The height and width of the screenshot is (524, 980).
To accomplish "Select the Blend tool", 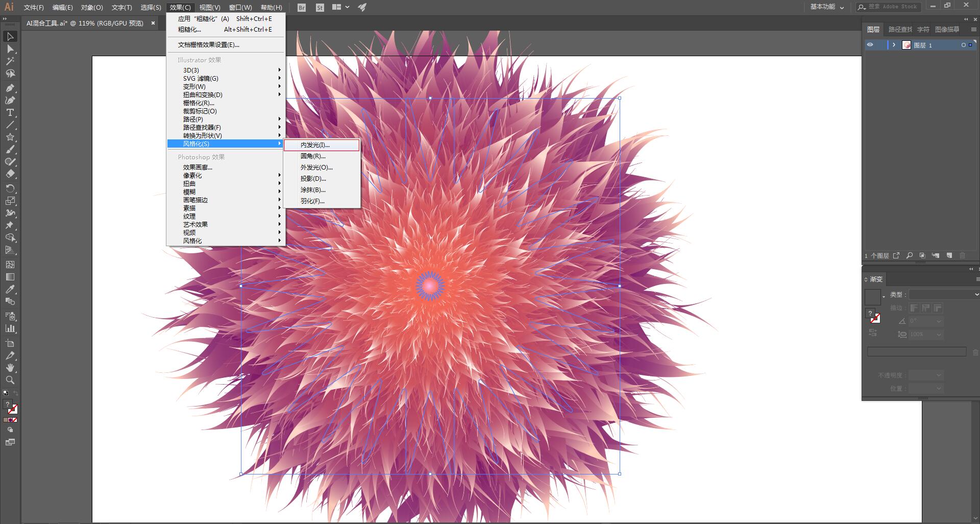I will coord(10,301).
